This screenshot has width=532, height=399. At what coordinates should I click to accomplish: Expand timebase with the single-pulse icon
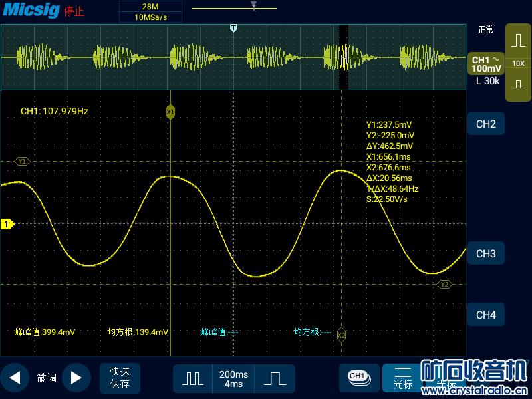(x=275, y=378)
